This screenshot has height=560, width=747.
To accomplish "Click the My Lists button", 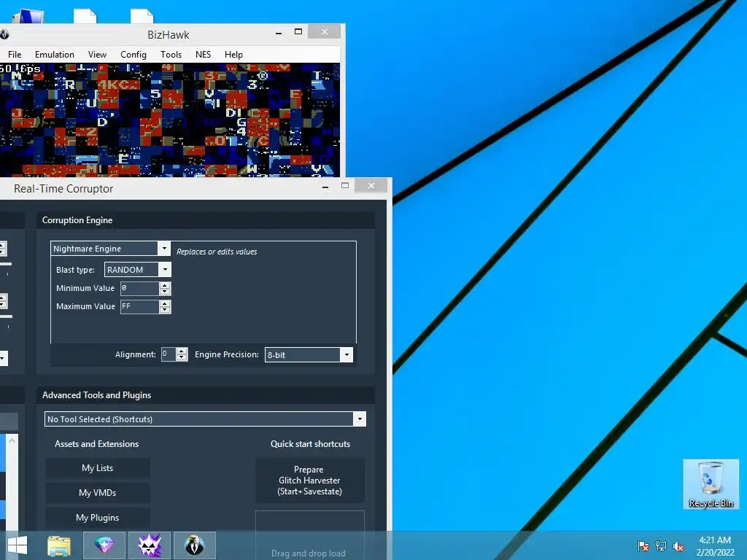I will 98,468.
